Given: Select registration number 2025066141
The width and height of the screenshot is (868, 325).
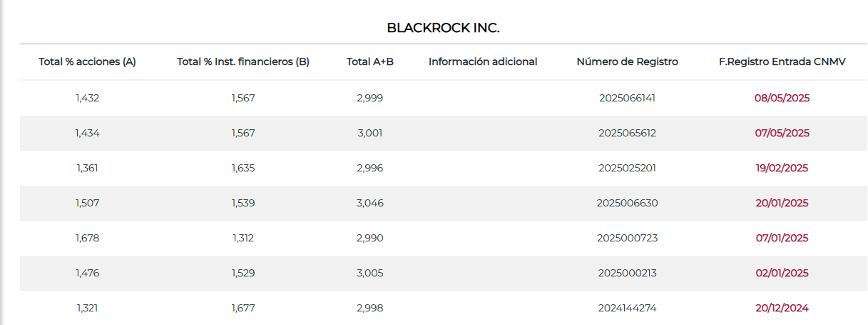Looking at the screenshot, I should 628,98.
